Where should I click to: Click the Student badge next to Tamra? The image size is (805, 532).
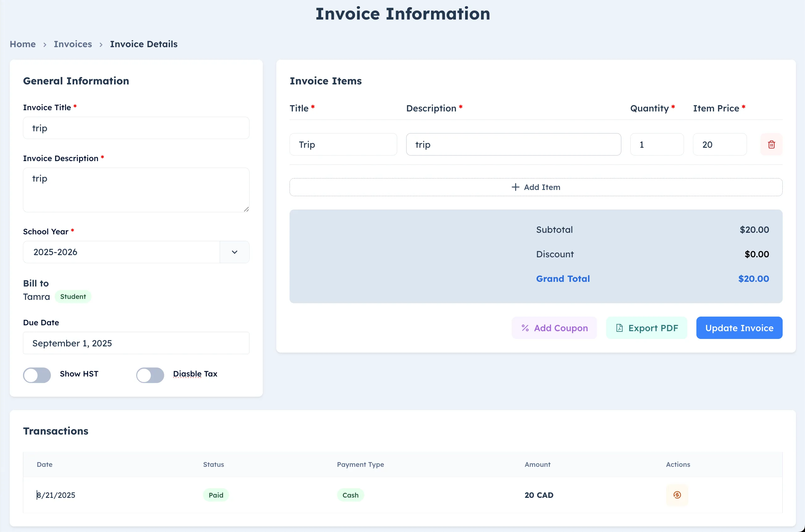pos(73,296)
